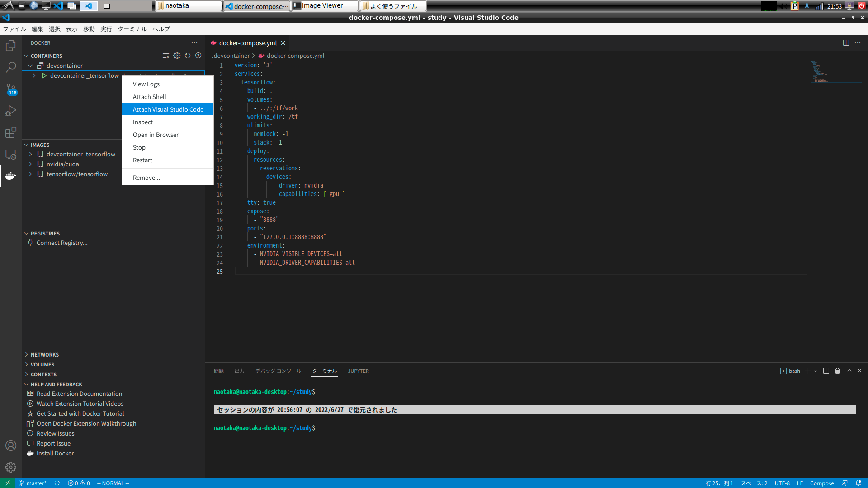This screenshot has width=868, height=488.
Task: Open Read Extension Documentation link
Action: [79, 394]
